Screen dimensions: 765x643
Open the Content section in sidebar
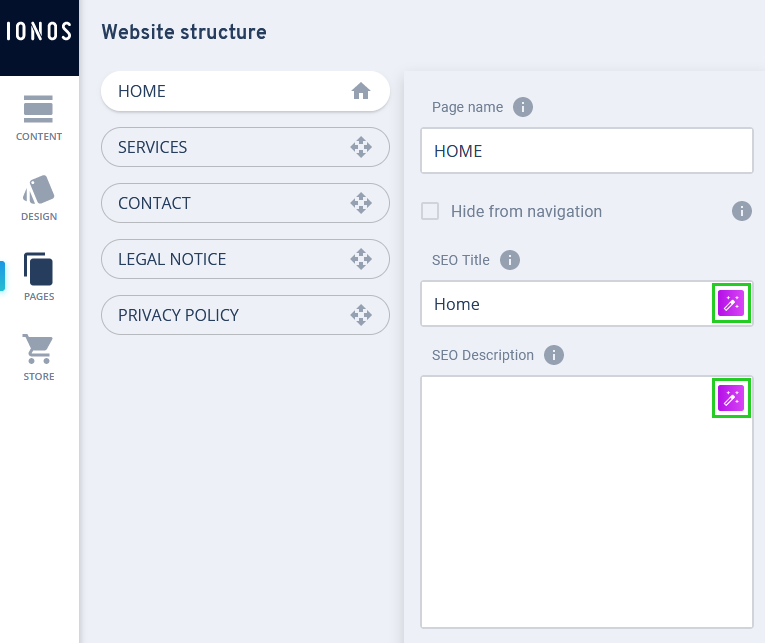tap(39, 118)
